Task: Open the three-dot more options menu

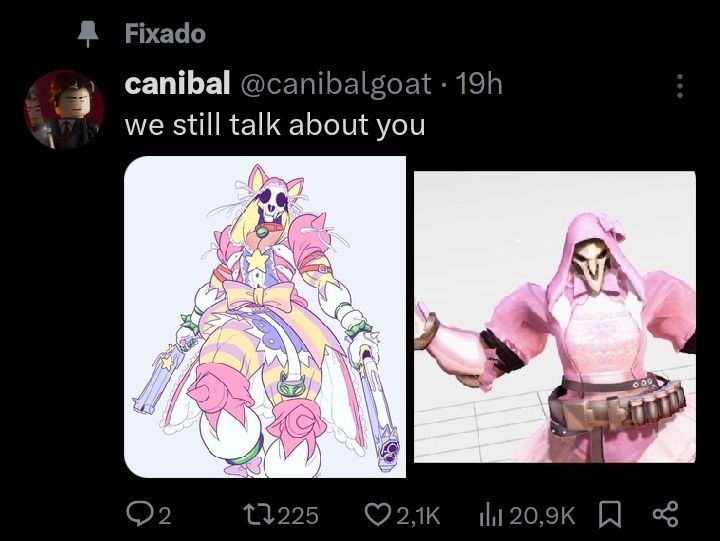Action: click(680, 86)
